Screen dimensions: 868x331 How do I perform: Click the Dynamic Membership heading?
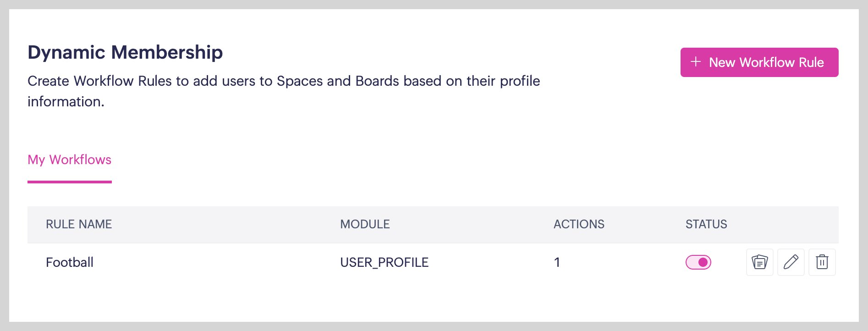[x=125, y=52]
